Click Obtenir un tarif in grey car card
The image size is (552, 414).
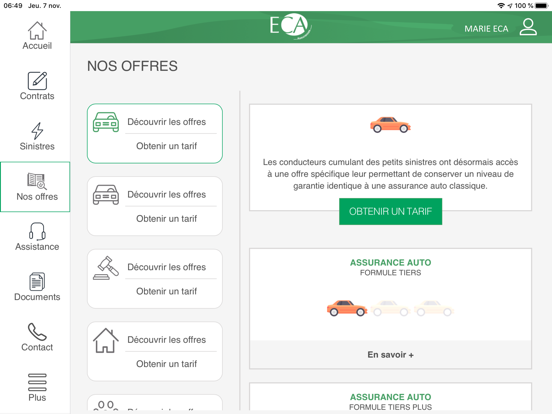click(x=167, y=219)
